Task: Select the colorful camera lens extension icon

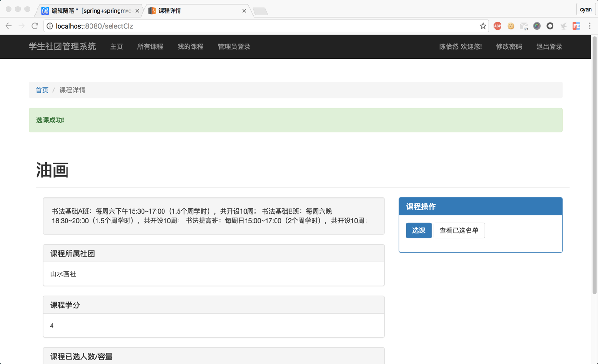Action: coord(537,26)
